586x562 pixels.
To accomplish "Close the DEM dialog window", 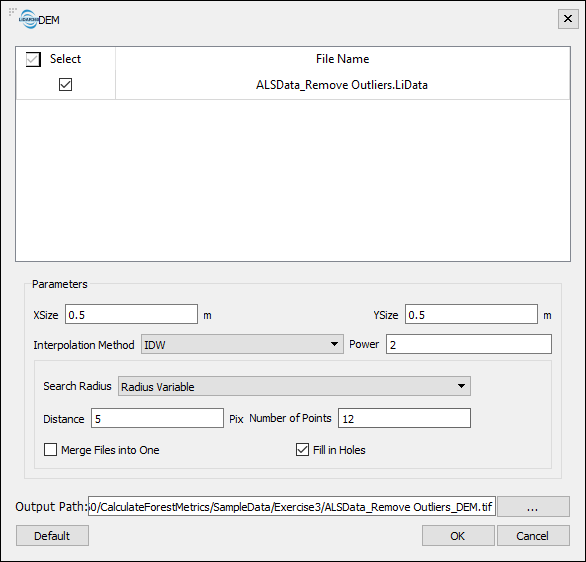I will 568,19.
